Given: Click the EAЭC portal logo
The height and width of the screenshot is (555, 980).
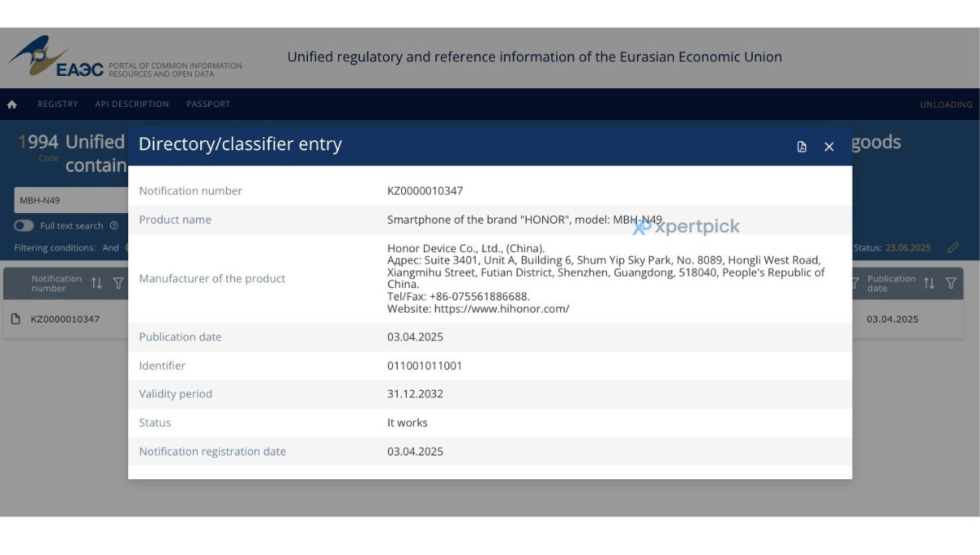Looking at the screenshot, I should click(56, 56).
